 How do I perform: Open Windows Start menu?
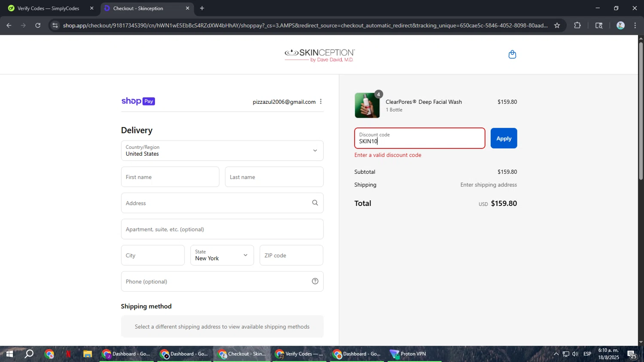point(9,354)
